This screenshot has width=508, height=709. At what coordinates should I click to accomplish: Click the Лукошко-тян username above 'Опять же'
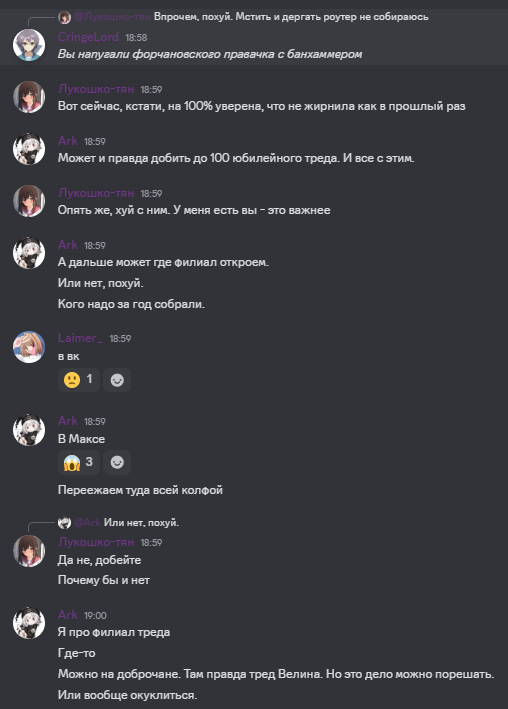coord(96,193)
